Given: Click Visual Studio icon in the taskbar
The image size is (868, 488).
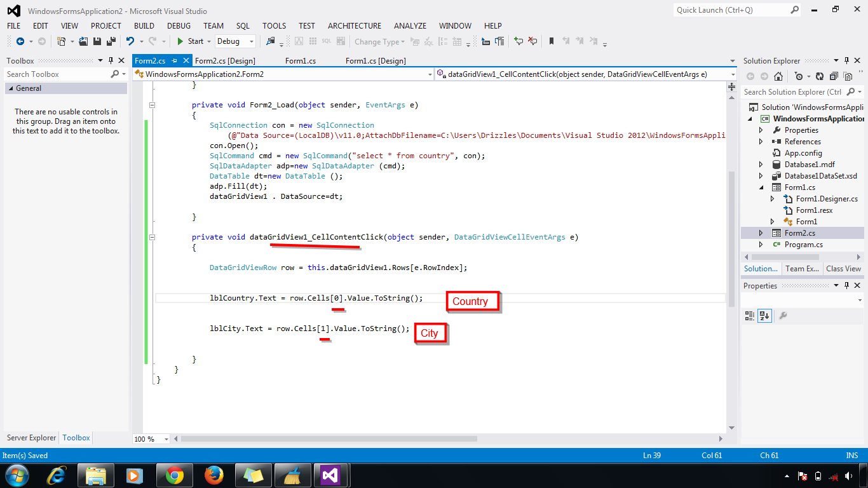Looking at the screenshot, I should coord(332,475).
